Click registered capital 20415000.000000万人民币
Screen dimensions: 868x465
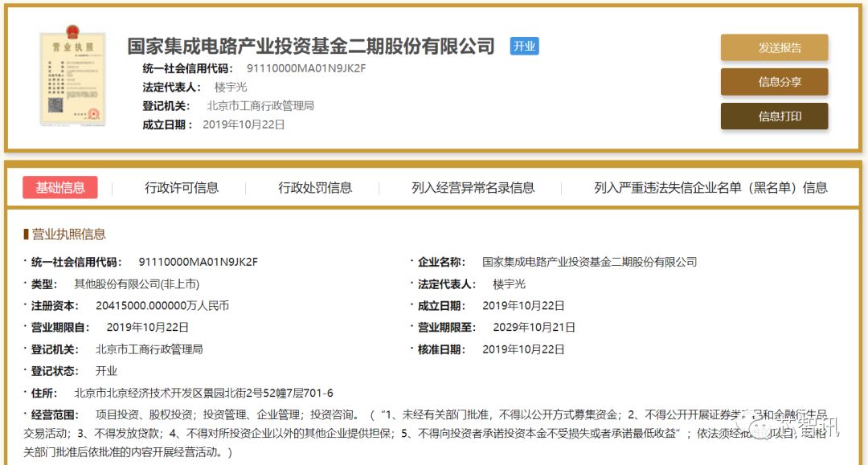pyautogui.click(x=162, y=305)
